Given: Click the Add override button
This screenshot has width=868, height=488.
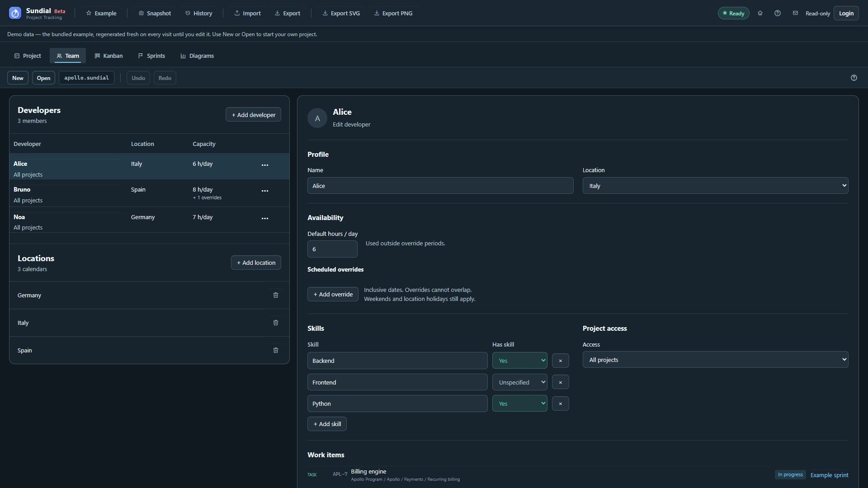Looking at the screenshot, I should 333,294.
